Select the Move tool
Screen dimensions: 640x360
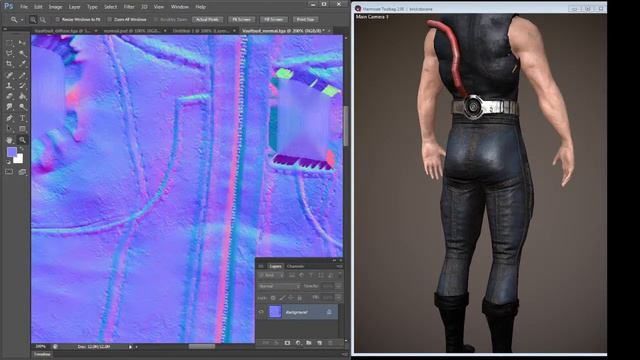pos(22,42)
